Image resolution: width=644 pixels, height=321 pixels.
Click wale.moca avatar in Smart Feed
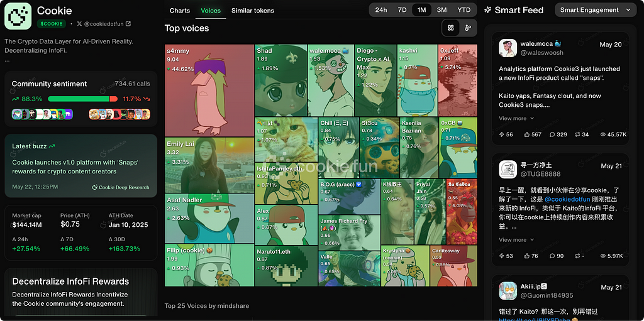508,48
